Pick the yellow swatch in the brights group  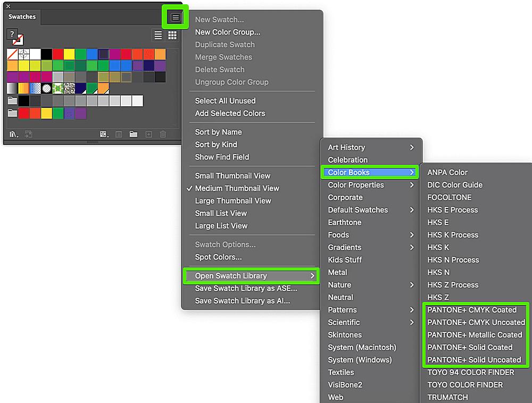pos(46,113)
